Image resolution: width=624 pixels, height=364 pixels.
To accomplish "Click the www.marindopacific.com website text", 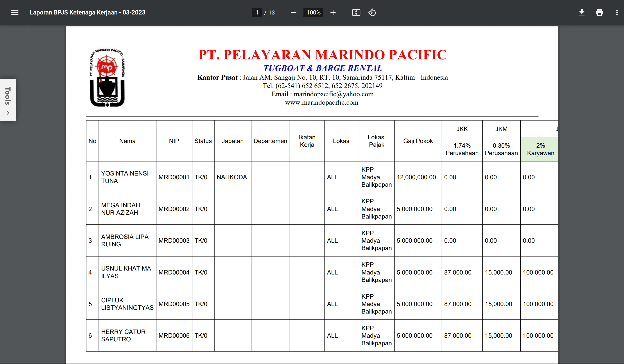I will click(321, 102).
